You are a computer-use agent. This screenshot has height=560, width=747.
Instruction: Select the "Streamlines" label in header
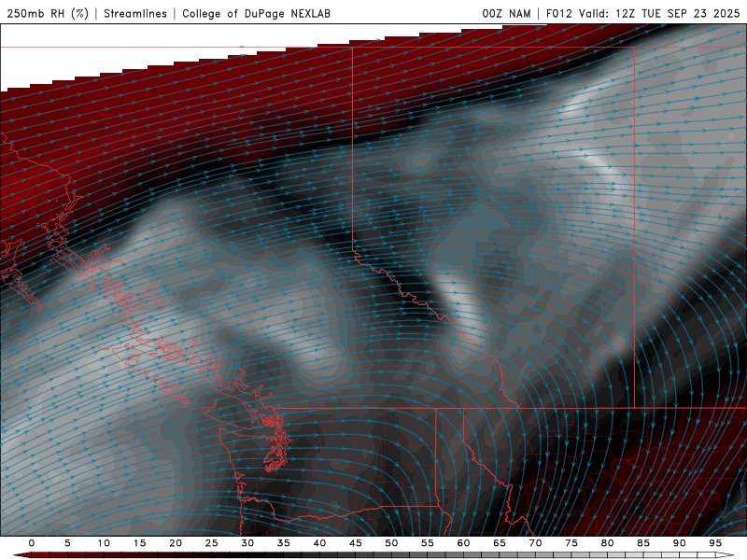pos(135,13)
